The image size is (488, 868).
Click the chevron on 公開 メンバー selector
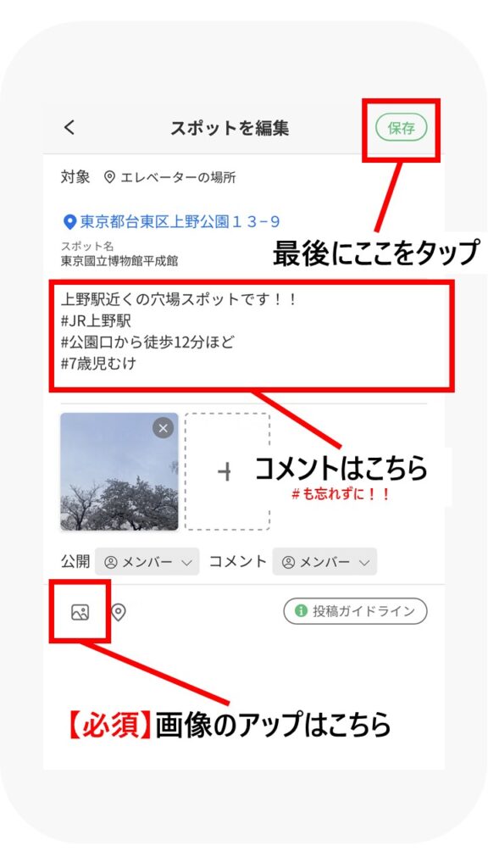[x=186, y=563]
